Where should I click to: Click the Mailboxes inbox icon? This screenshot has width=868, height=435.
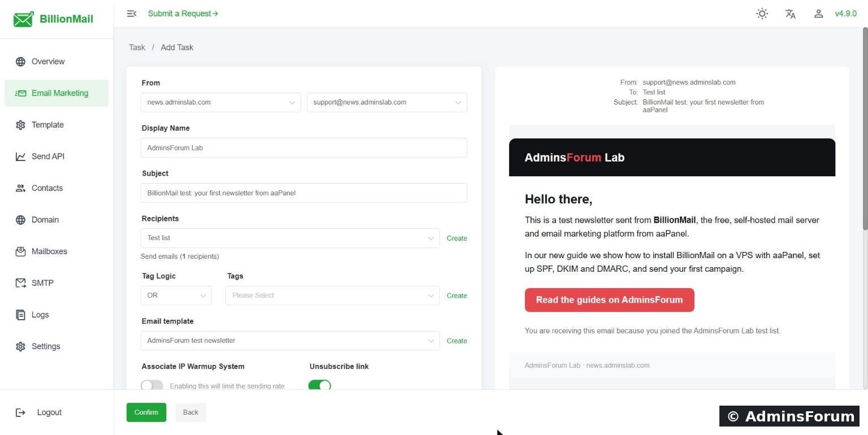[x=21, y=251]
